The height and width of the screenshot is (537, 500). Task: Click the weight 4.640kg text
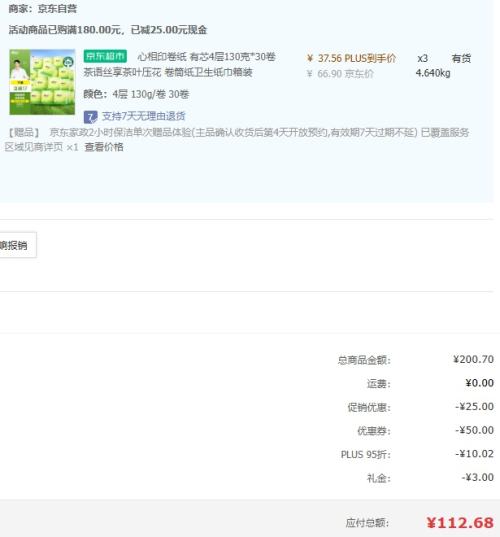pyautogui.click(x=433, y=73)
